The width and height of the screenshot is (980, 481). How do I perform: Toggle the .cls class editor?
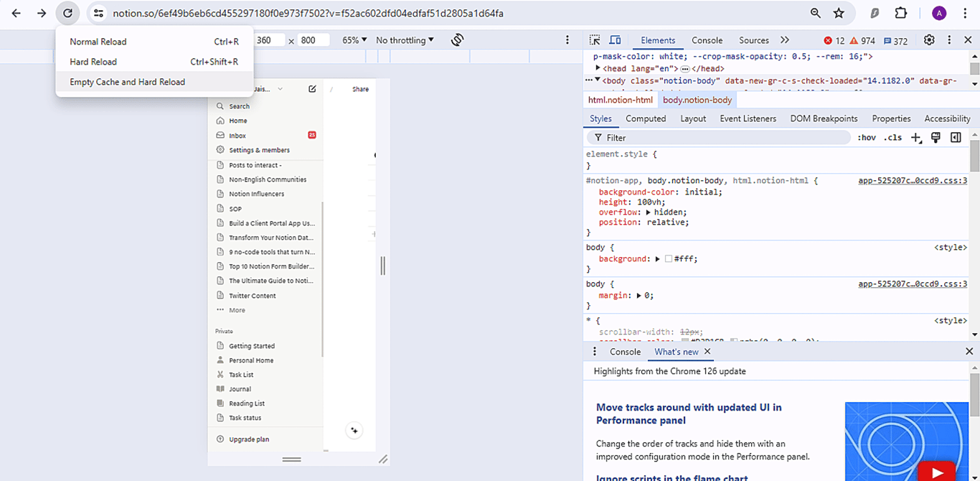892,138
